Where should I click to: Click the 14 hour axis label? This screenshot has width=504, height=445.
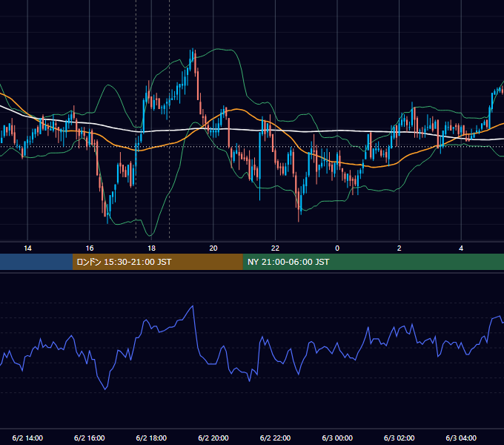pos(27,248)
